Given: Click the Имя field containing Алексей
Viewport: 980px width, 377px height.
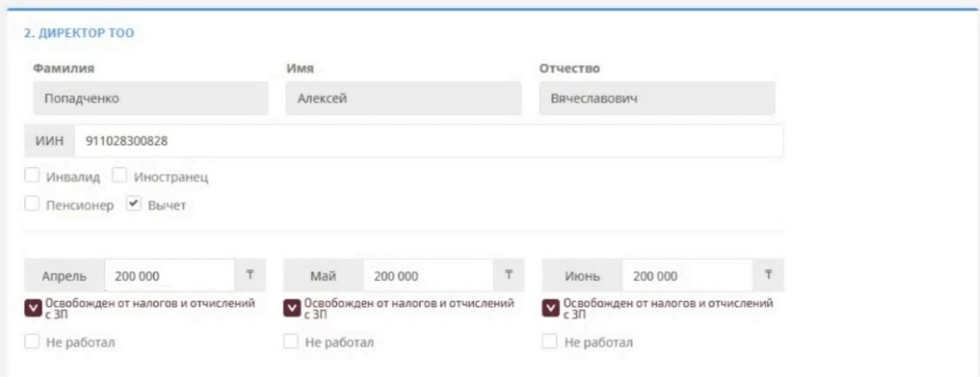Looking at the screenshot, I should [x=404, y=99].
